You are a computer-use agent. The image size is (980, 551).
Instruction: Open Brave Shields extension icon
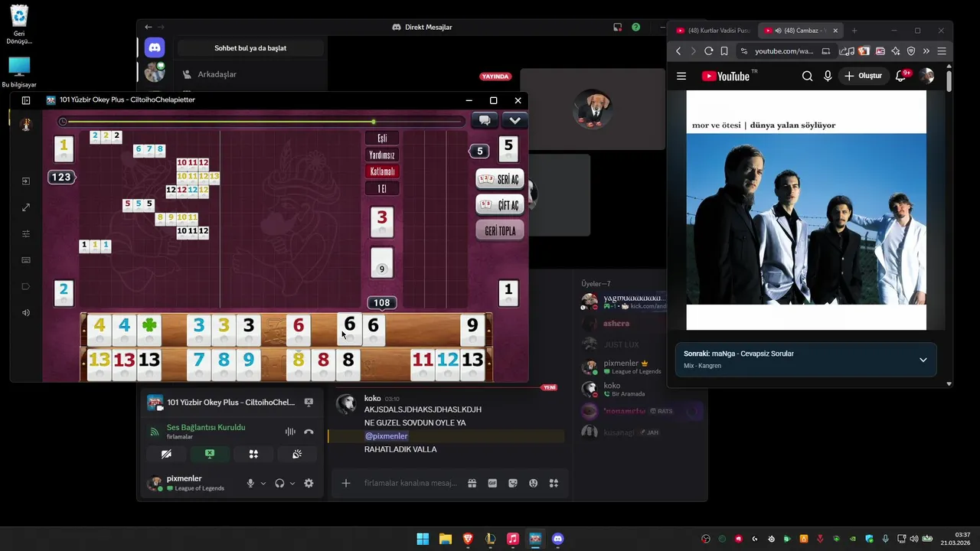[x=911, y=51]
